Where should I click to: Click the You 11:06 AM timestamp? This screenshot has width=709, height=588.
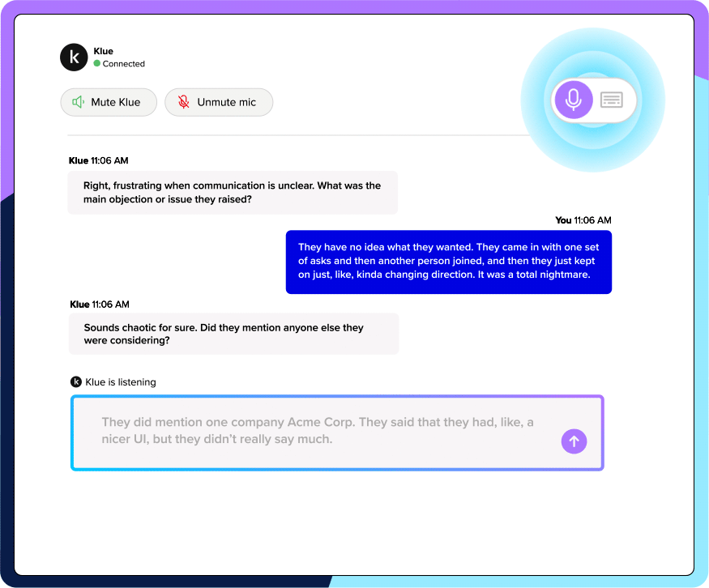[x=583, y=220]
